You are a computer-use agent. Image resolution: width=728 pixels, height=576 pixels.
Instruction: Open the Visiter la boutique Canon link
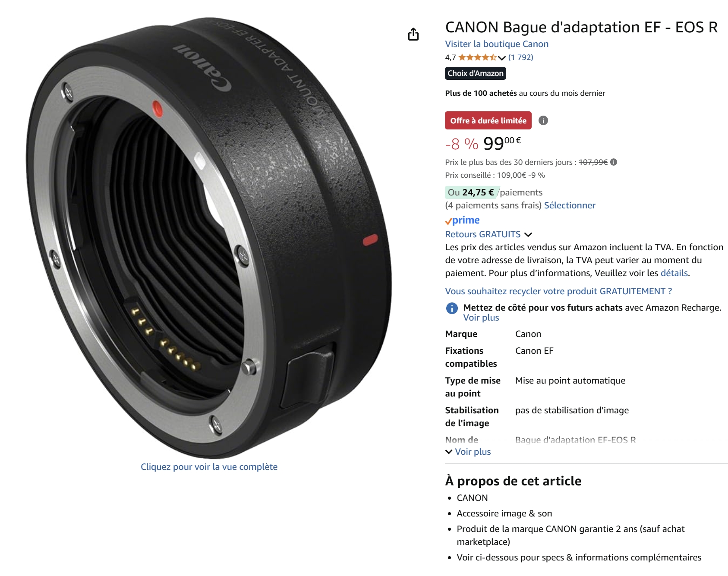point(497,44)
